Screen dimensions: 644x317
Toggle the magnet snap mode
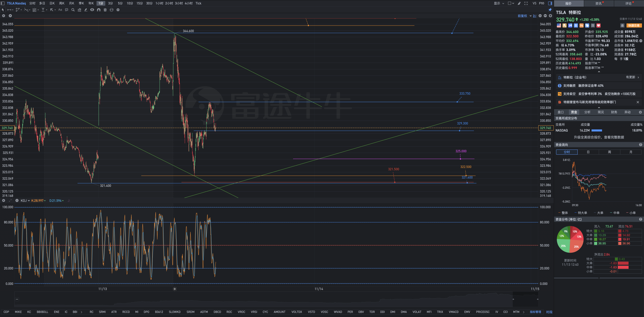[x=99, y=10]
